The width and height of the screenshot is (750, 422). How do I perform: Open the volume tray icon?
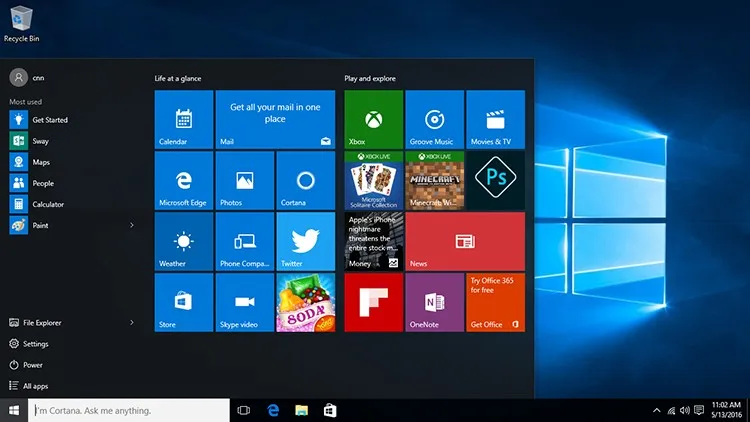685,410
